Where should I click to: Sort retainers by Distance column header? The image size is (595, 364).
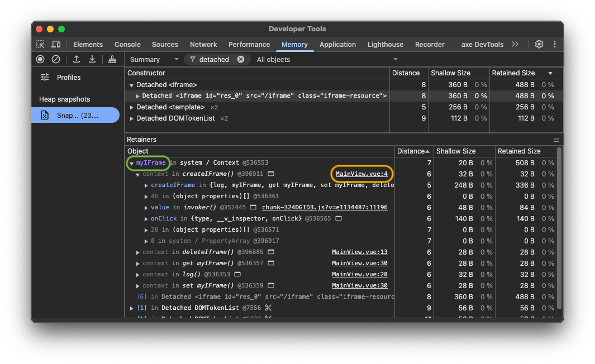[413, 151]
